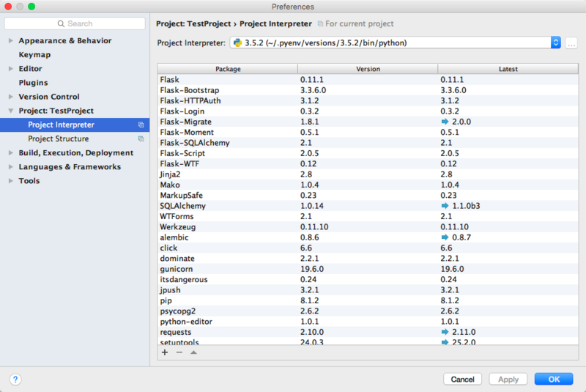The height and width of the screenshot is (392, 586).
Task: Select the Flask-SQLAlchemy package row
Action: 368,143
